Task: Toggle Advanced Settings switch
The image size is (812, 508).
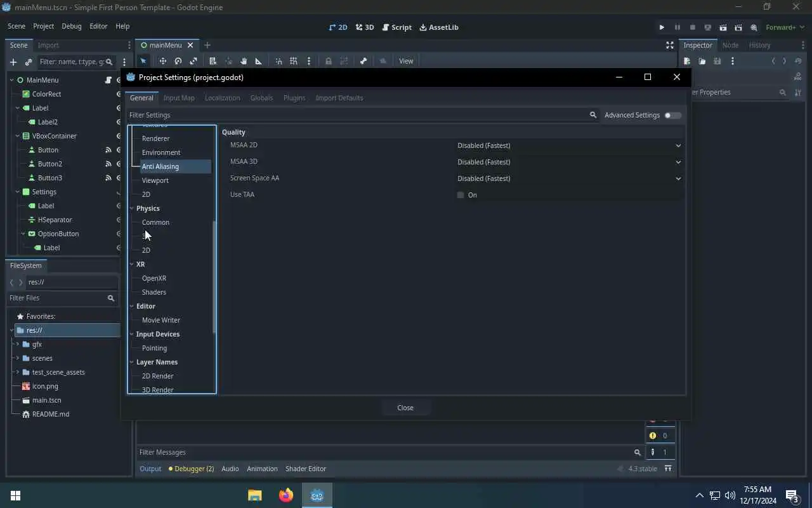Action: [672, 115]
